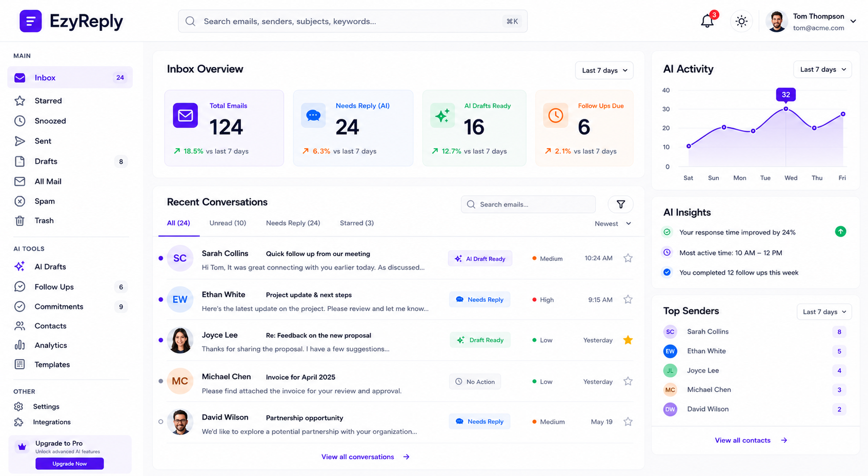Switch to the Needs Reply (24) tab
The image size is (868, 476).
(293, 223)
